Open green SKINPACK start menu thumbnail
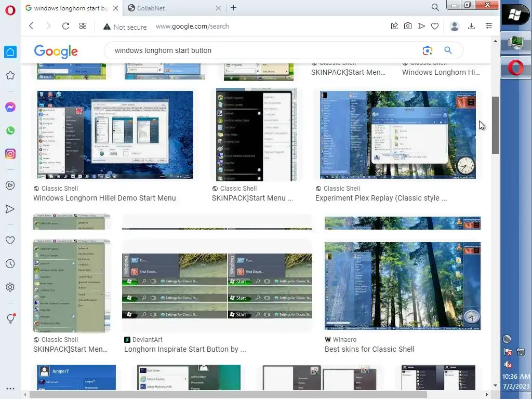Viewport: 532px width, 399px height. click(x=72, y=286)
